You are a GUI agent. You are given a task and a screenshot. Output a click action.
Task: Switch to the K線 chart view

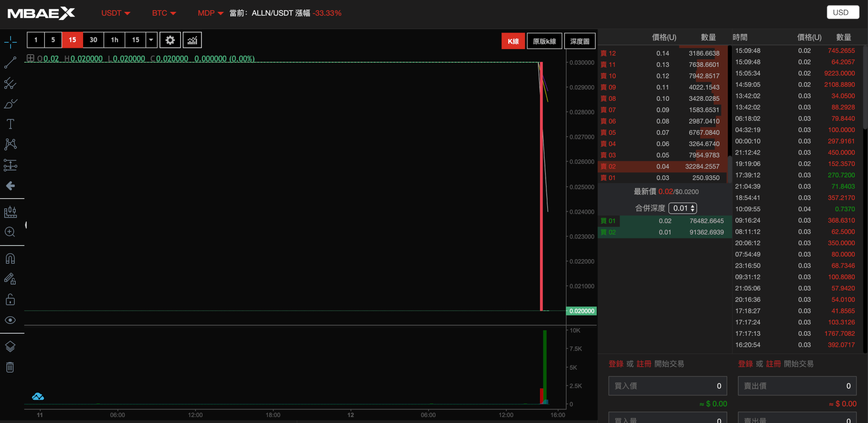tap(513, 41)
